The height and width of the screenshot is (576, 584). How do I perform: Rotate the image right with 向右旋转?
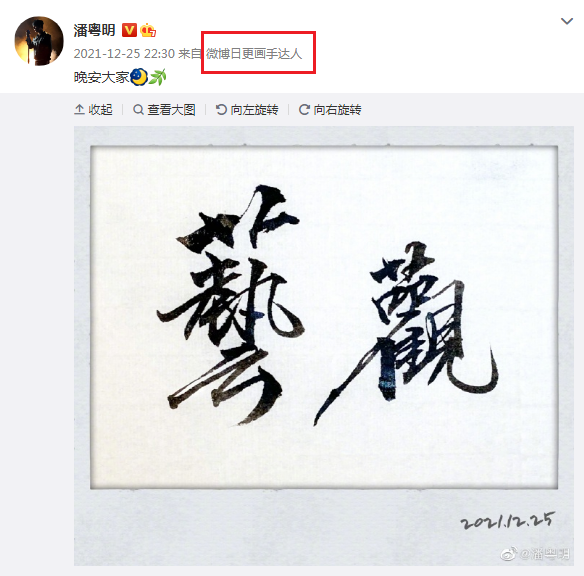pos(330,109)
